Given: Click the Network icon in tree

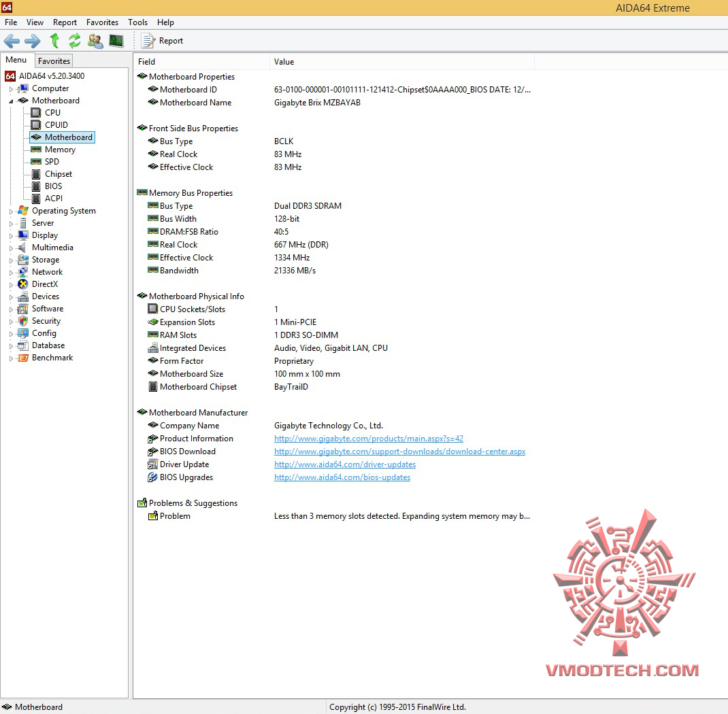Looking at the screenshot, I should point(22,272).
